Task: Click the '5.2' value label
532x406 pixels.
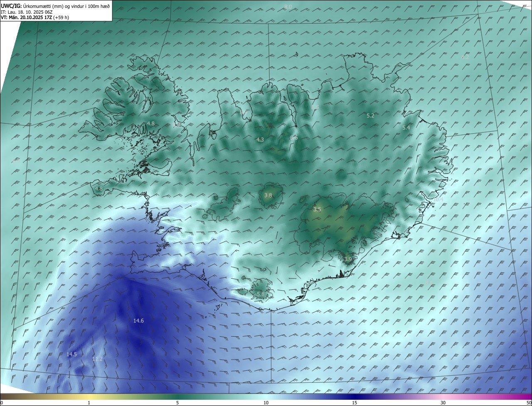Action: click(370, 116)
